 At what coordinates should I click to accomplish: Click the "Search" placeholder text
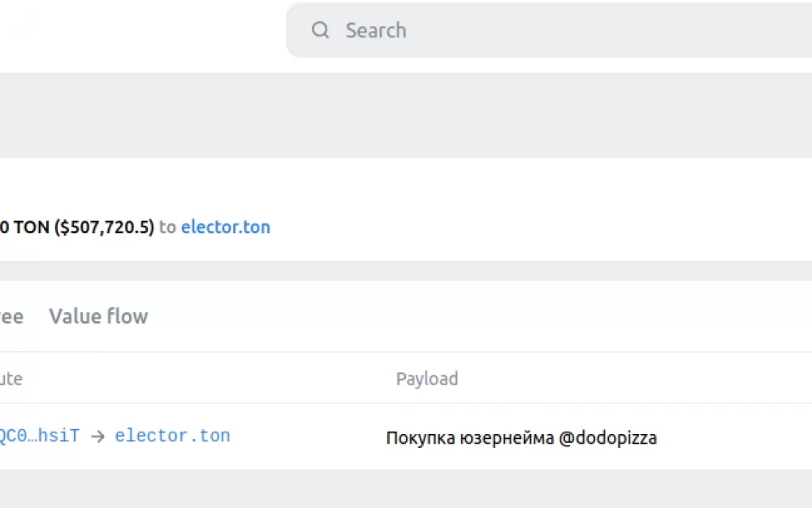[x=376, y=31]
